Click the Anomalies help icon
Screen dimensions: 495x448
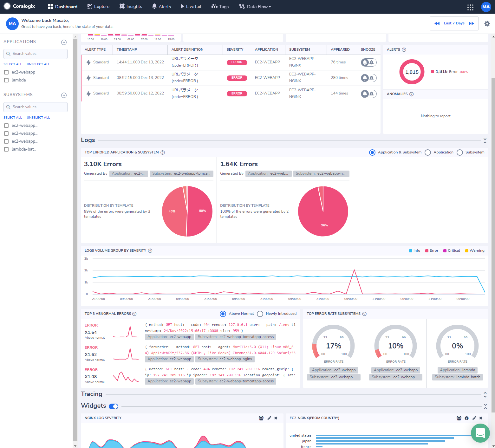pyautogui.click(x=411, y=94)
